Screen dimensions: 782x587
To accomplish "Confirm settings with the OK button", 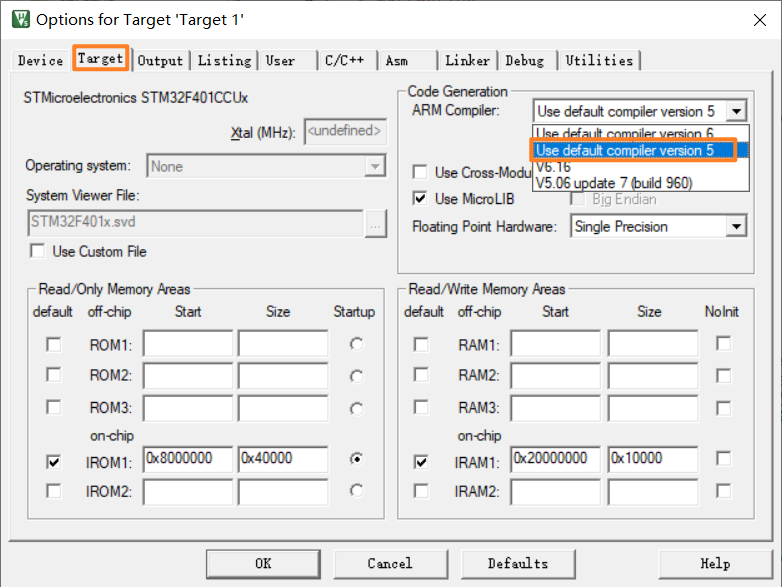I will (263, 564).
